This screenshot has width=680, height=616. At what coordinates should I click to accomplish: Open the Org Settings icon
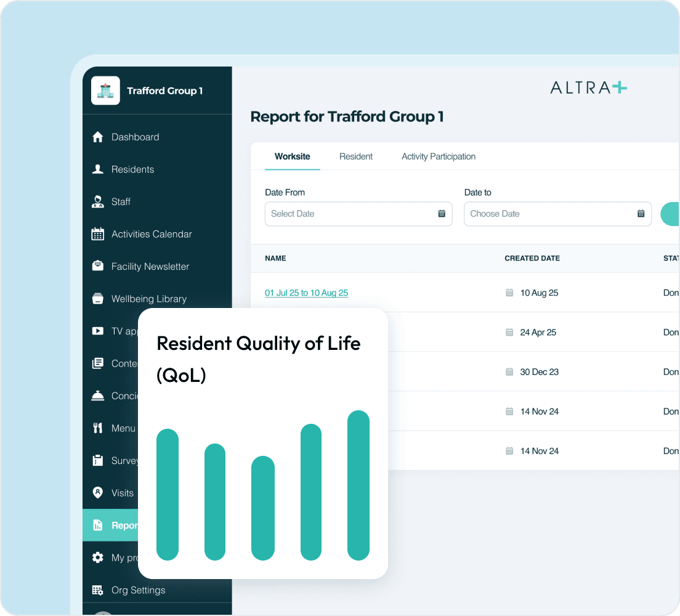(x=99, y=590)
